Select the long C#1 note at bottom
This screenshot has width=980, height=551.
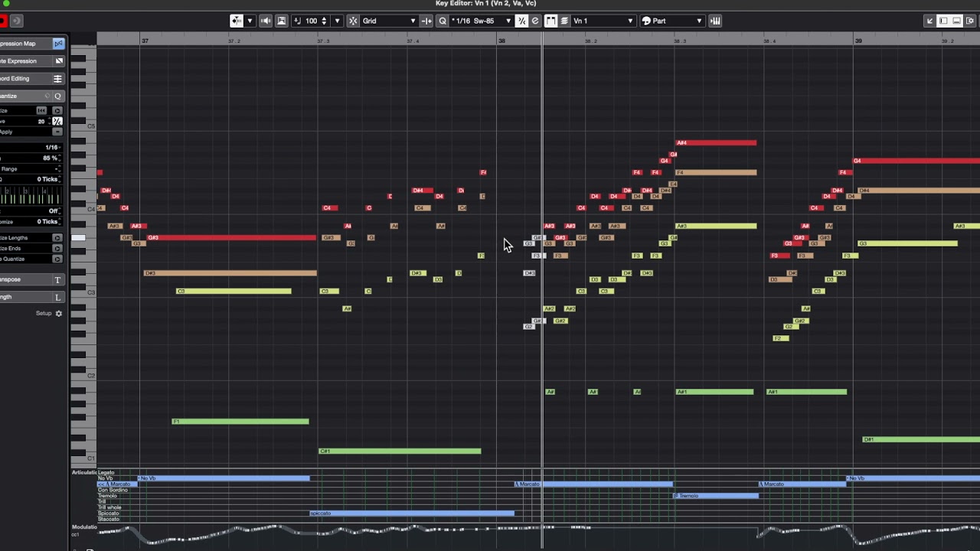(400, 452)
